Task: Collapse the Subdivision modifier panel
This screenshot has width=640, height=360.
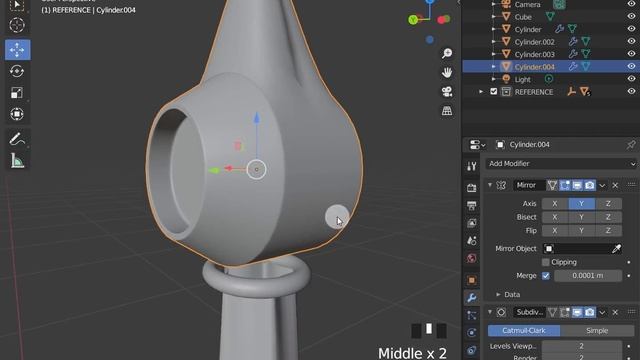Action: tap(490, 312)
